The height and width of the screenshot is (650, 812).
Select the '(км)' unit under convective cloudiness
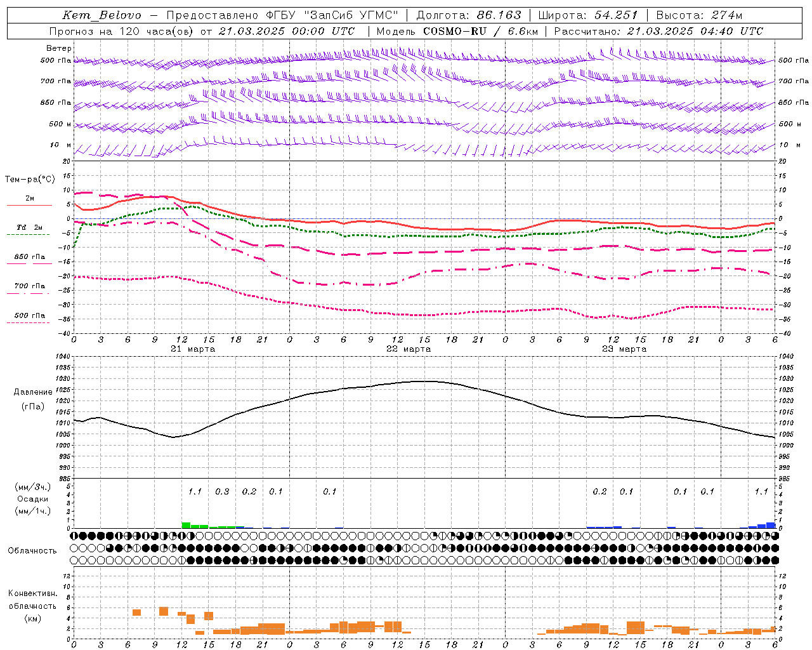(32, 618)
